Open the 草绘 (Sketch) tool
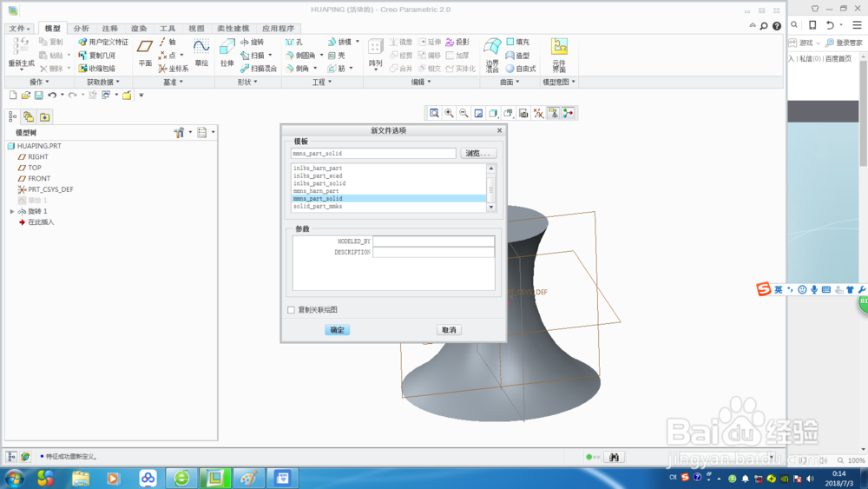 pyautogui.click(x=201, y=54)
